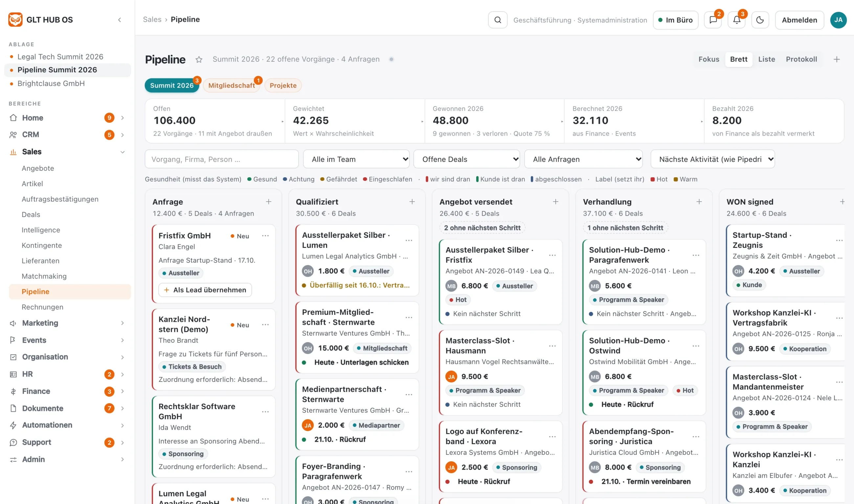This screenshot has width=854, height=504.
Task: Click the Vorgang, Firma, Person search field
Action: (x=221, y=159)
